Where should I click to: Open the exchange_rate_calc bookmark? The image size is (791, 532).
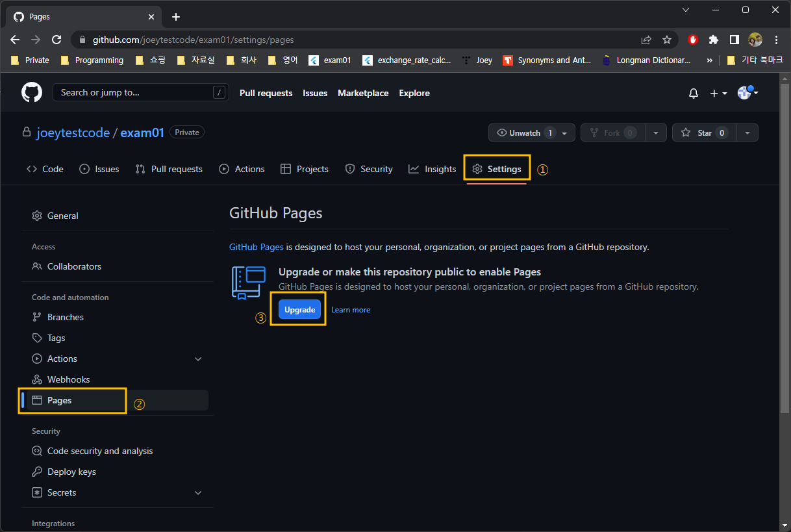(x=407, y=60)
